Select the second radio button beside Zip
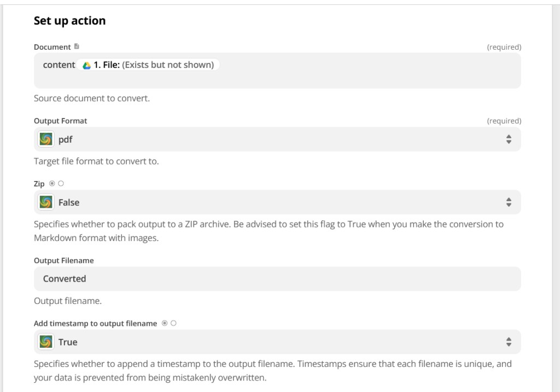 (61, 184)
